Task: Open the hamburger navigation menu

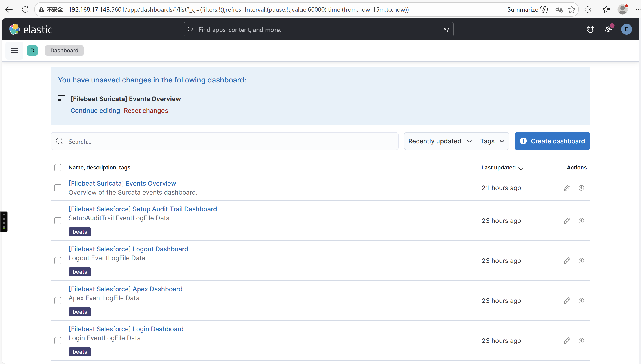Action: pyautogui.click(x=14, y=51)
